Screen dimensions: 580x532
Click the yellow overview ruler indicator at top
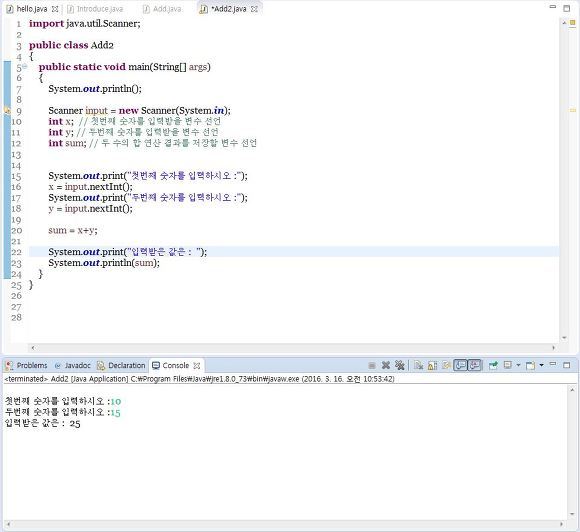pos(573,23)
